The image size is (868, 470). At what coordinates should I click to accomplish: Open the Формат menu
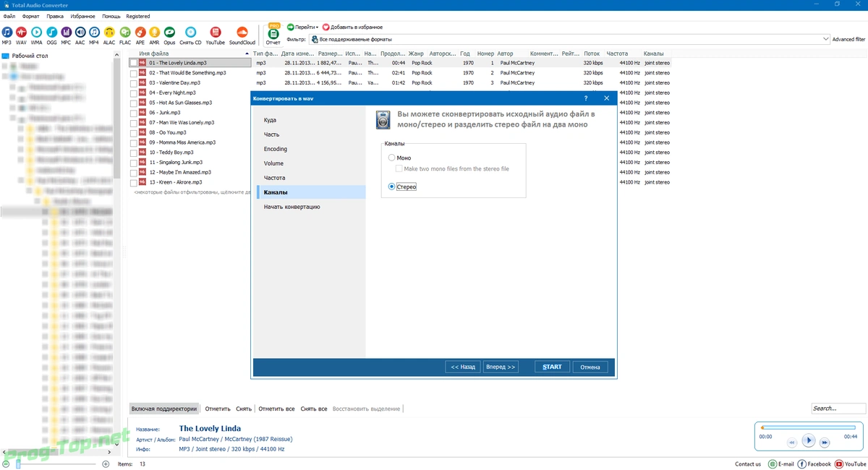pos(31,16)
